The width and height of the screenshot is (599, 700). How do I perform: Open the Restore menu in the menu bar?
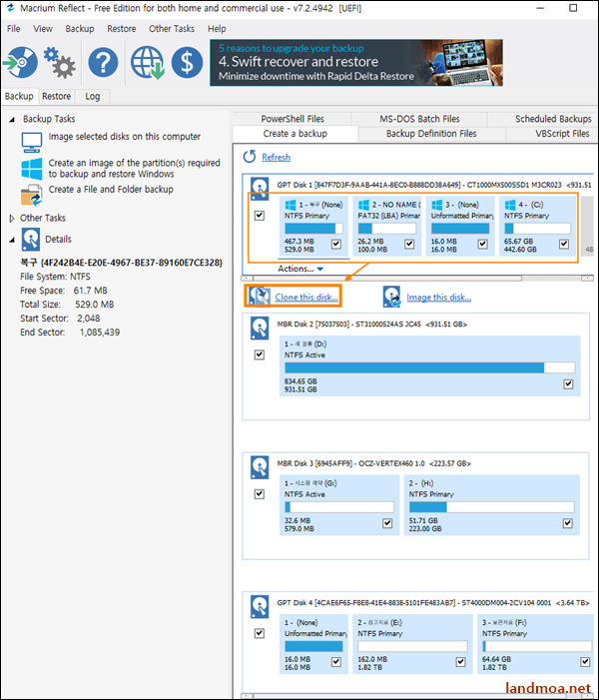tap(122, 29)
